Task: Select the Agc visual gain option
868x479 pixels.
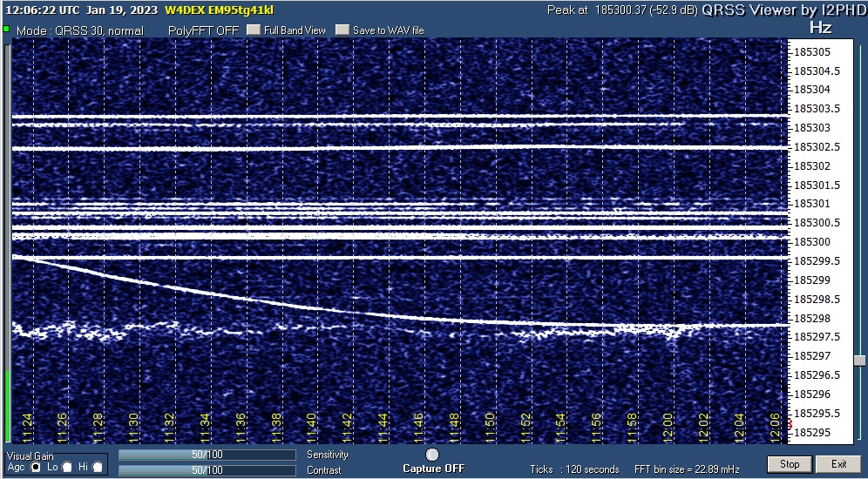Action: pos(36,468)
